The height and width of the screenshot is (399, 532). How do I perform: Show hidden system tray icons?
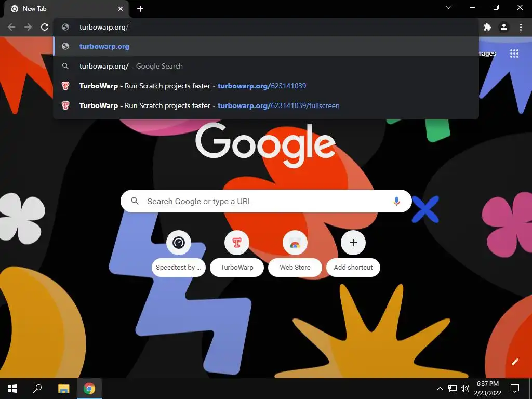click(440, 389)
